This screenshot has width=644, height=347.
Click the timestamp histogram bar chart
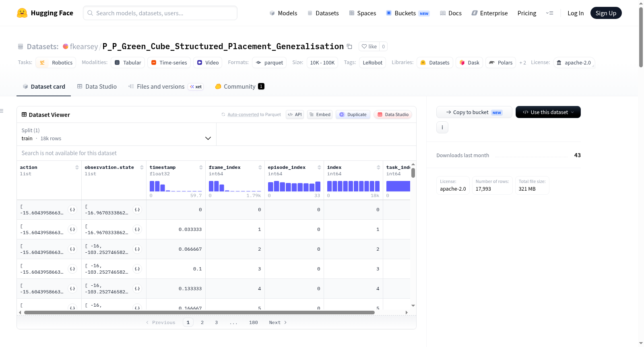[175, 186]
